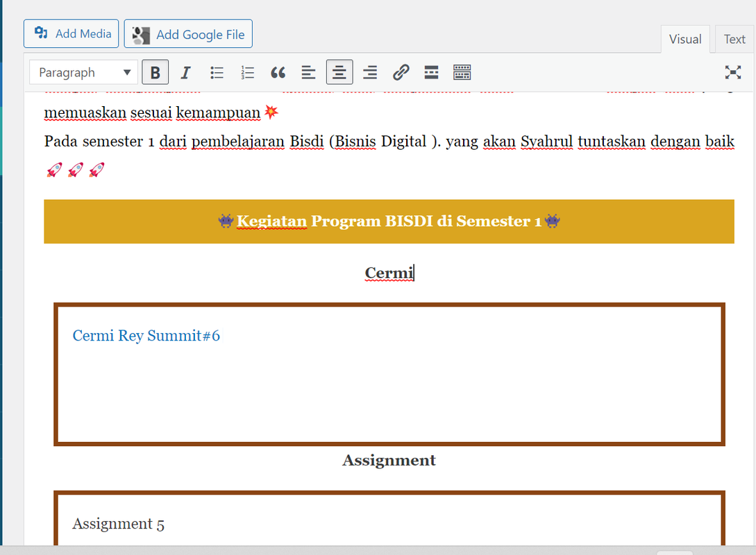Switch to the Text editor tab
756x555 pixels.
tap(734, 39)
